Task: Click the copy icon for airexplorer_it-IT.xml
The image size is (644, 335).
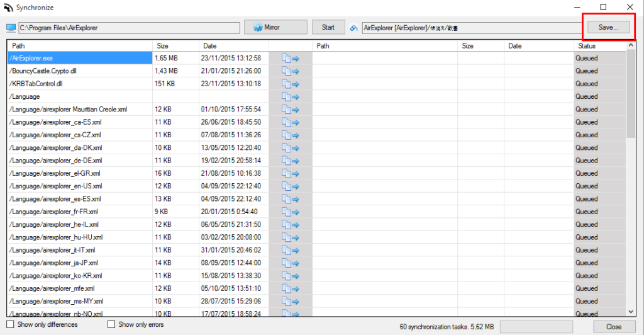Action: (x=291, y=250)
